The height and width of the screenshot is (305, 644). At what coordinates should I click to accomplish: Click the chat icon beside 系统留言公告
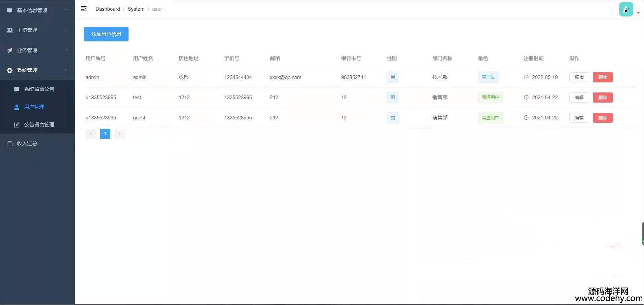[17, 89]
